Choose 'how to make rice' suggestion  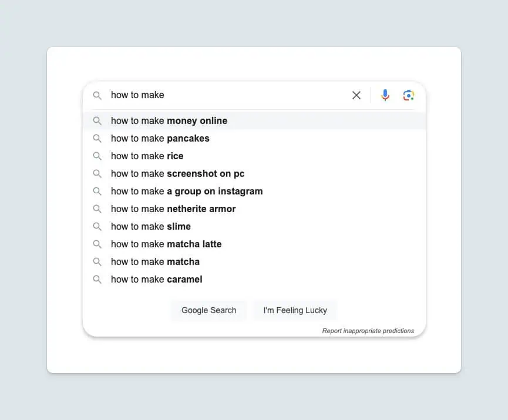click(x=147, y=156)
